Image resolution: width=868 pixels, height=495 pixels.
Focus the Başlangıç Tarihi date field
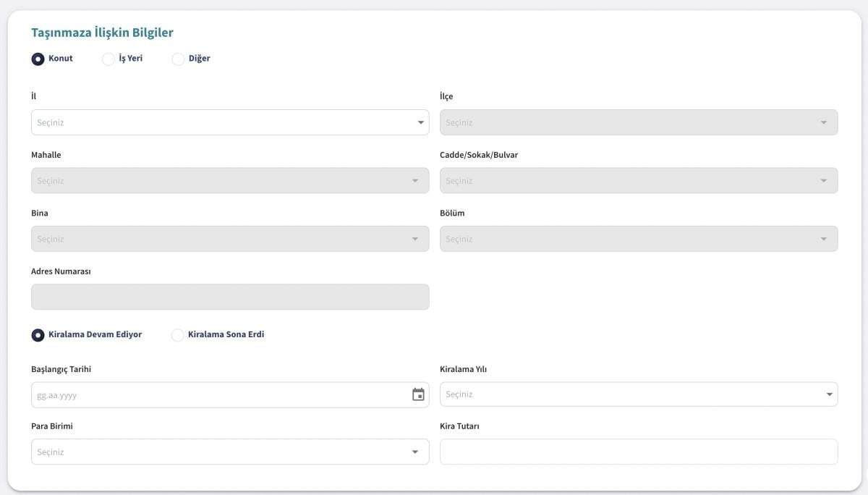pos(217,395)
